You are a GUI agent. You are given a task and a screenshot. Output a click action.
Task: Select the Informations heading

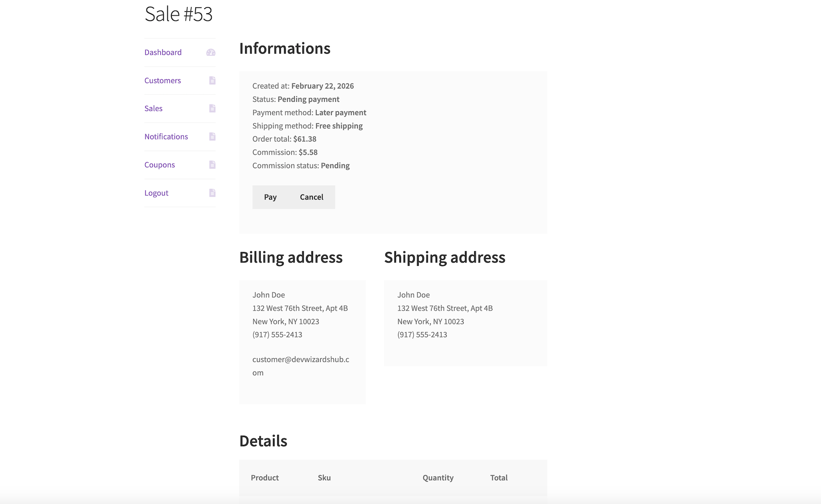click(x=285, y=48)
